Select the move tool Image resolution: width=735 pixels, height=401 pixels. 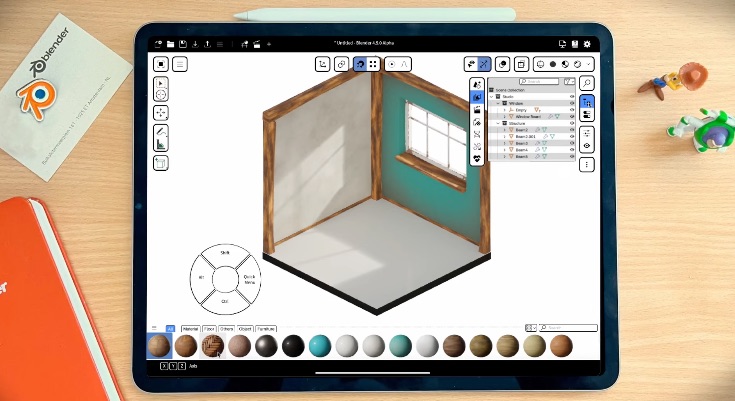161,113
